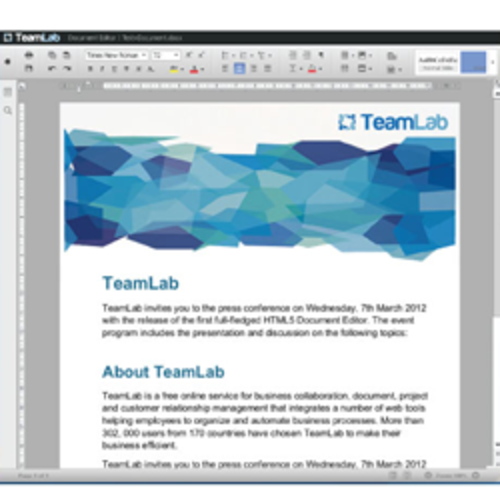Click the zoom percentage label in the status bar
Image resolution: width=500 pixels, height=500 pixels.
pyautogui.click(x=452, y=476)
